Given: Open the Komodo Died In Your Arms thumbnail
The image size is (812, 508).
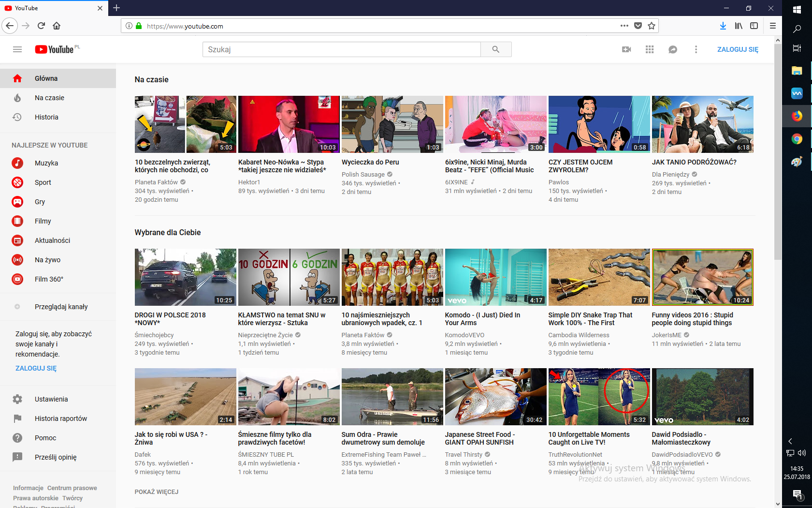Looking at the screenshot, I should [x=496, y=277].
